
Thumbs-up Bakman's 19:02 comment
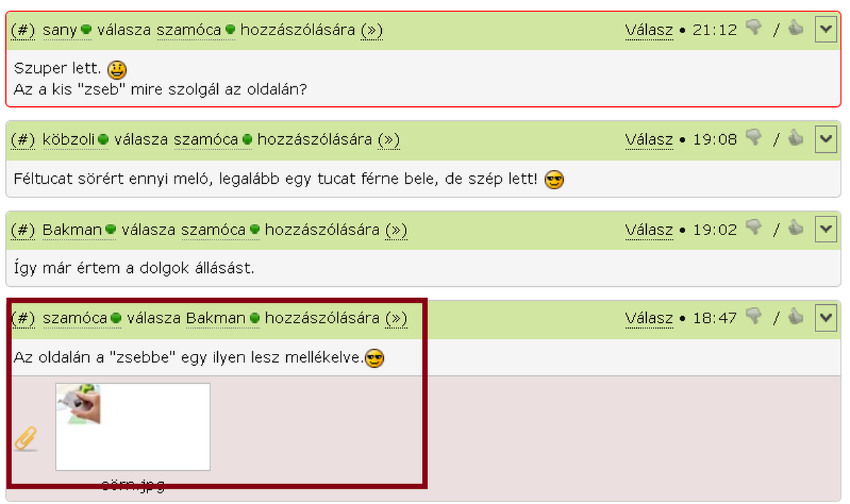(x=796, y=228)
